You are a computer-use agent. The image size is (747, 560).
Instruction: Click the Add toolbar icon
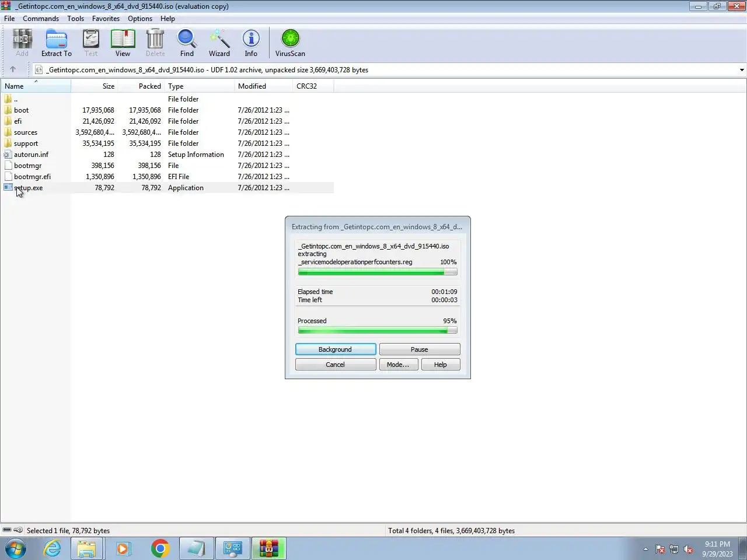click(22, 43)
